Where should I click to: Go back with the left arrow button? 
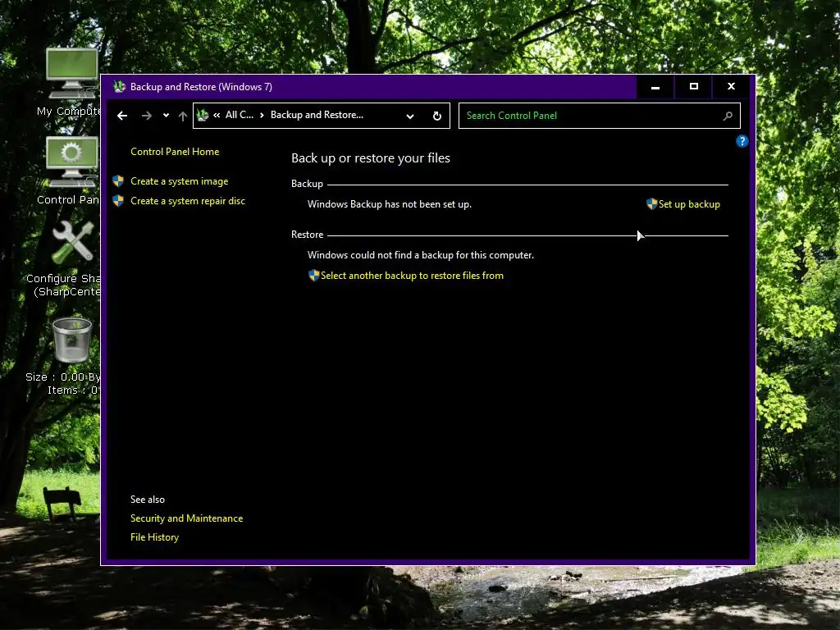point(122,116)
